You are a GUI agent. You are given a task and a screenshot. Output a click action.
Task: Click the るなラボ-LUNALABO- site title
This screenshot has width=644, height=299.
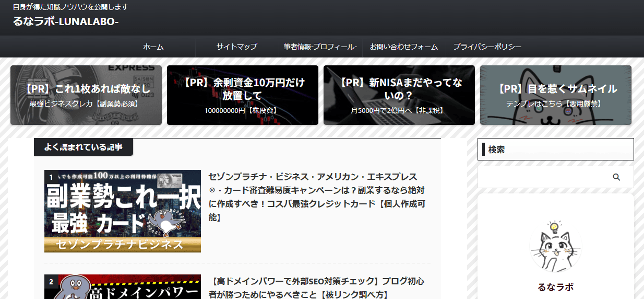(66, 21)
